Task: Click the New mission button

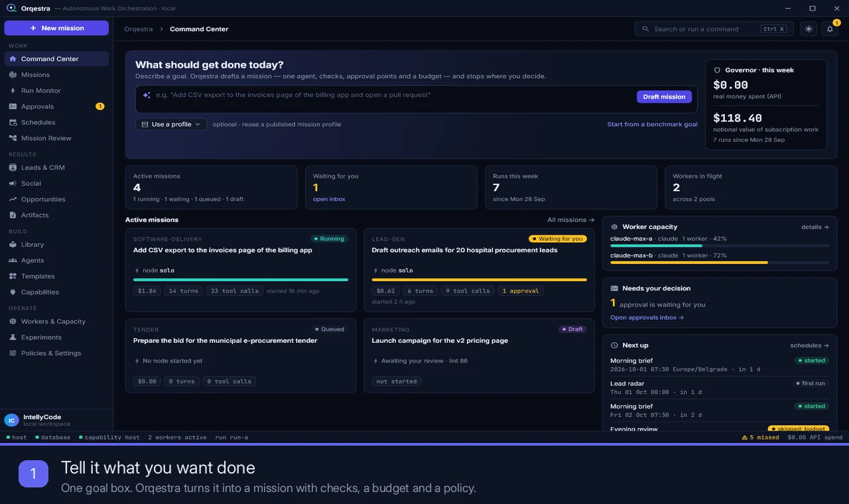Action: [x=56, y=28]
